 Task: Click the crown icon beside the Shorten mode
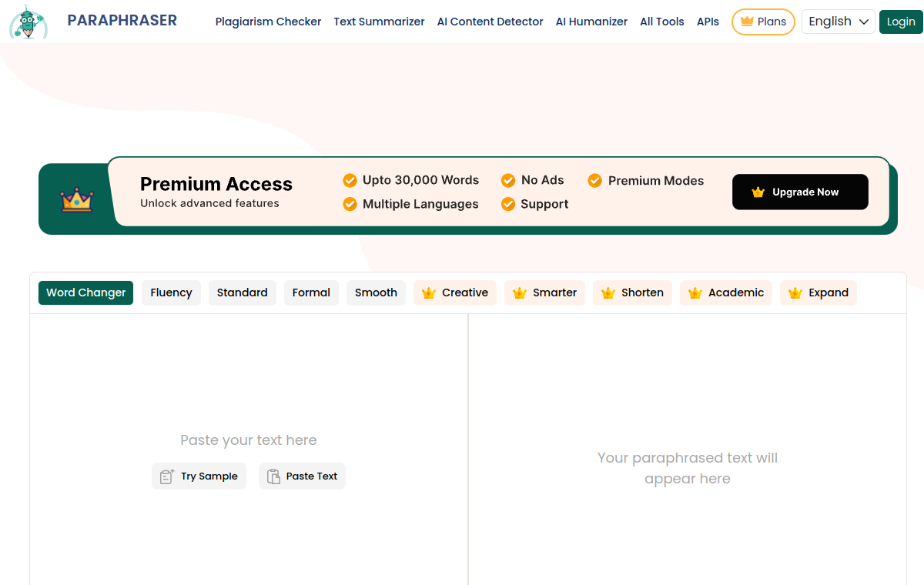point(608,292)
